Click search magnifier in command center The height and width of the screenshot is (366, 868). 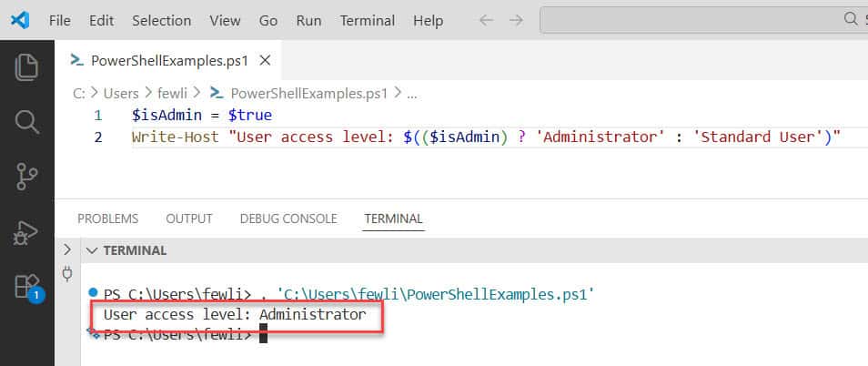click(851, 19)
